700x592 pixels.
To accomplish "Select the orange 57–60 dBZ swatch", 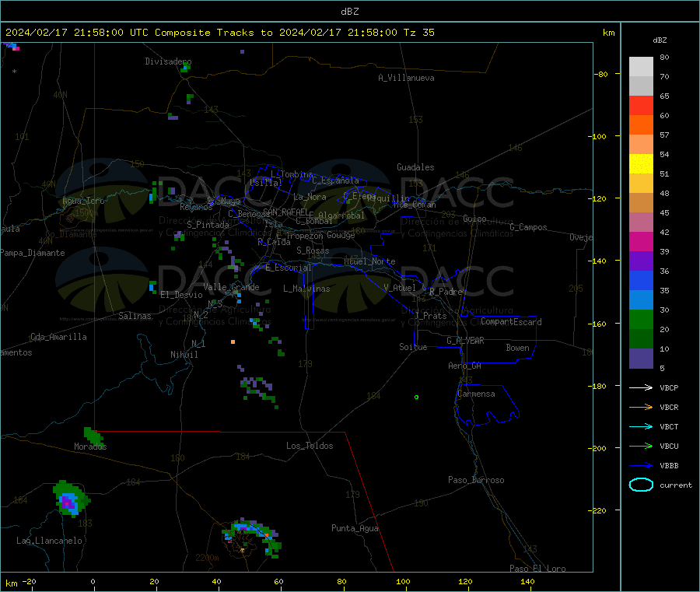I will [x=641, y=125].
